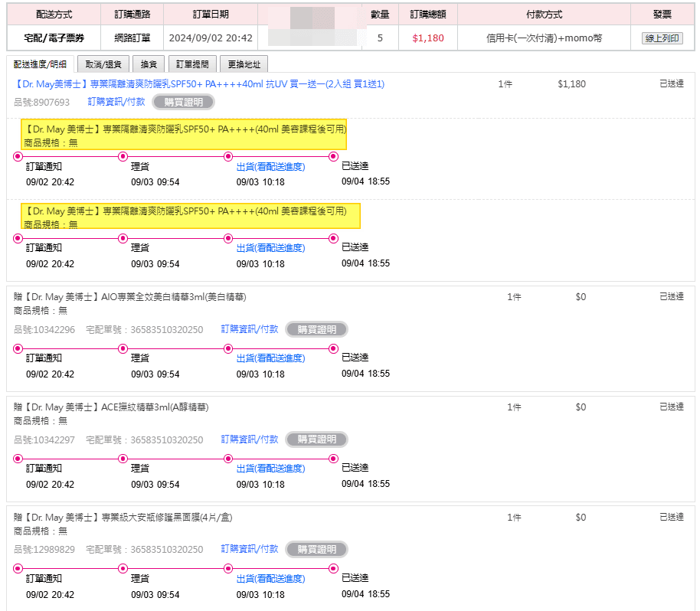This screenshot has width=700, height=611.
Task: Click the 線上列印 invoice button
Action: click(662, 38)
